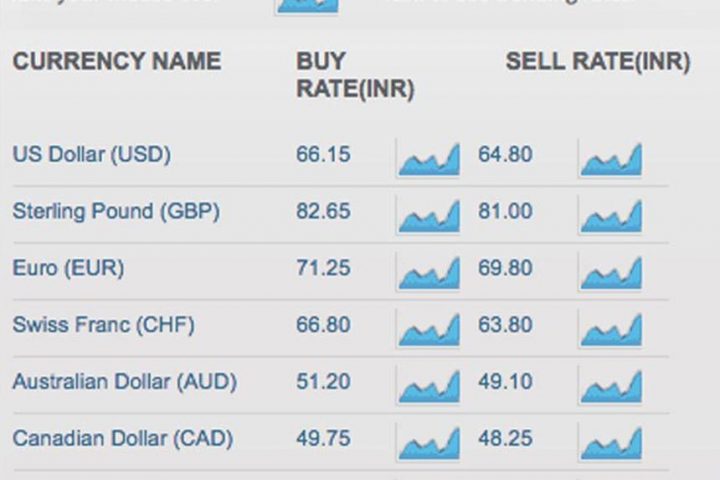
Task: Open Swiss Franc buy rate chart icon
Action: [x=428, y=329]
